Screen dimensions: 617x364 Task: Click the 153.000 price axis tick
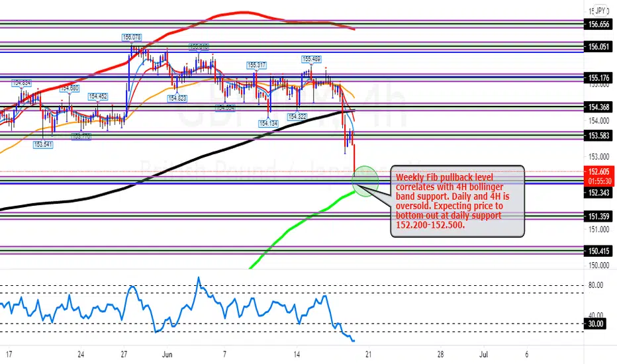(598, 157)
